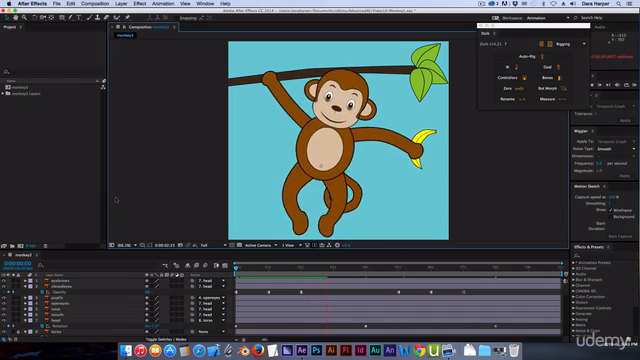
Task: Click the Rotation value of head layer
Action: [151, 326]
